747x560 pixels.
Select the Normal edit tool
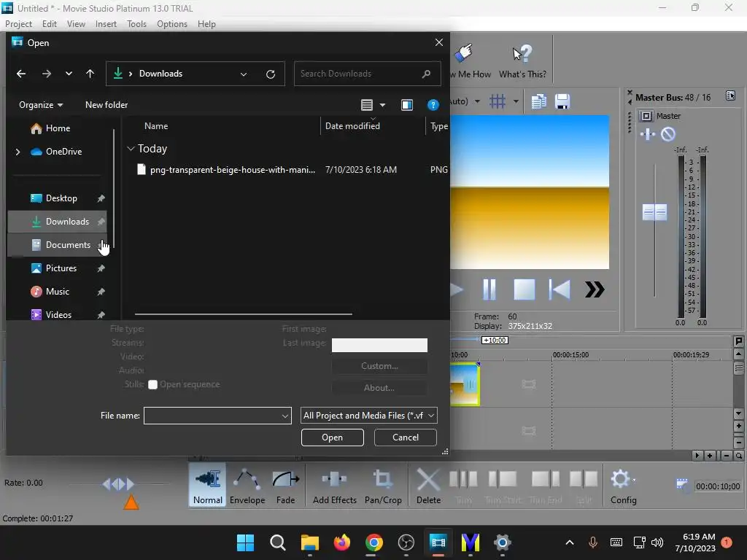[208, 485]
